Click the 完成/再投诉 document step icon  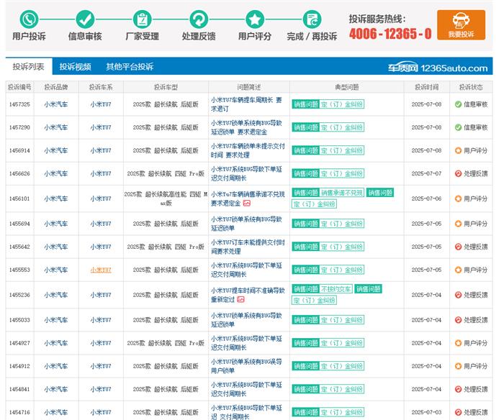(x=312, y=19)
